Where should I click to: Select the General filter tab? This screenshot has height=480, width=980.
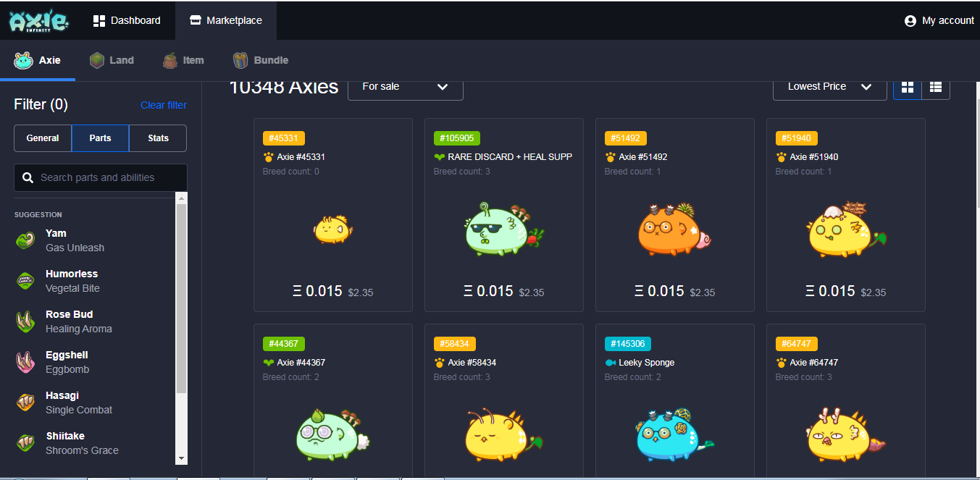click(43, 138)
